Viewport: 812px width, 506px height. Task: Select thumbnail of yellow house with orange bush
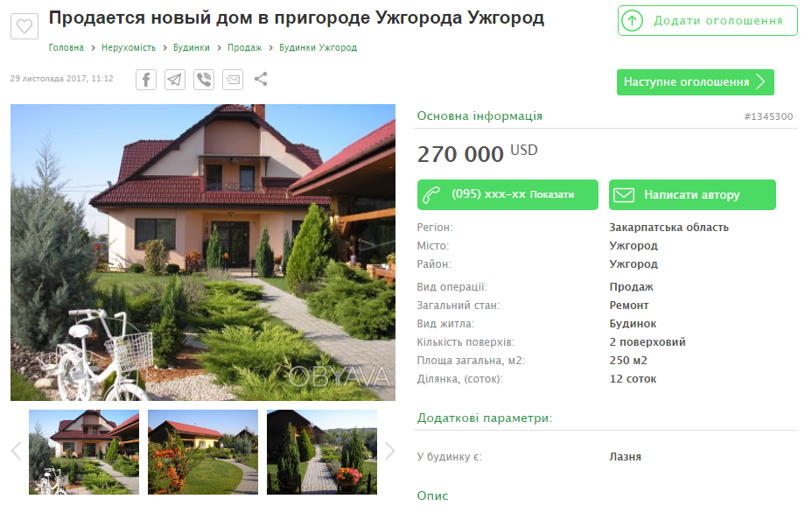click(203, 452)
